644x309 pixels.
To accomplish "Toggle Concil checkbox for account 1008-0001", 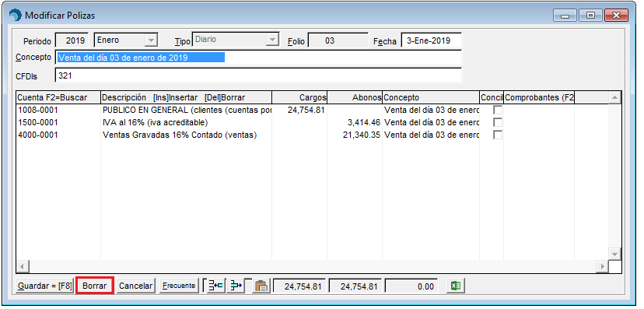I will tap(498, 110).
